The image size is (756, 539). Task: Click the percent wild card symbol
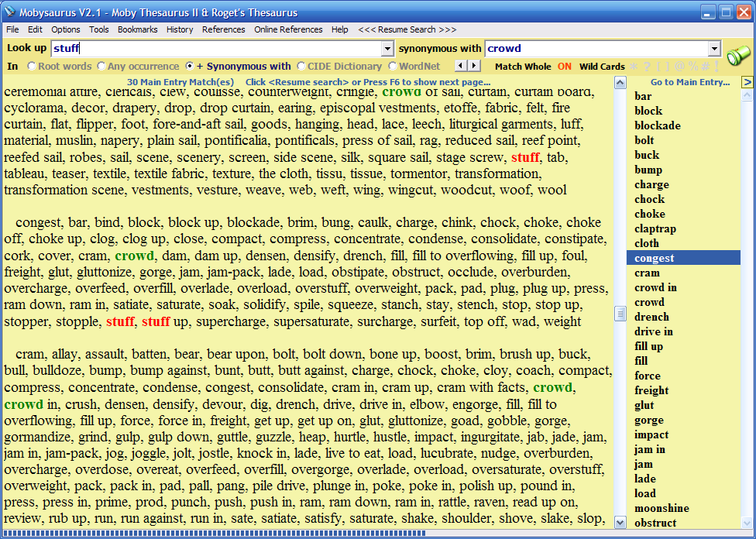(x=693, y=66)
